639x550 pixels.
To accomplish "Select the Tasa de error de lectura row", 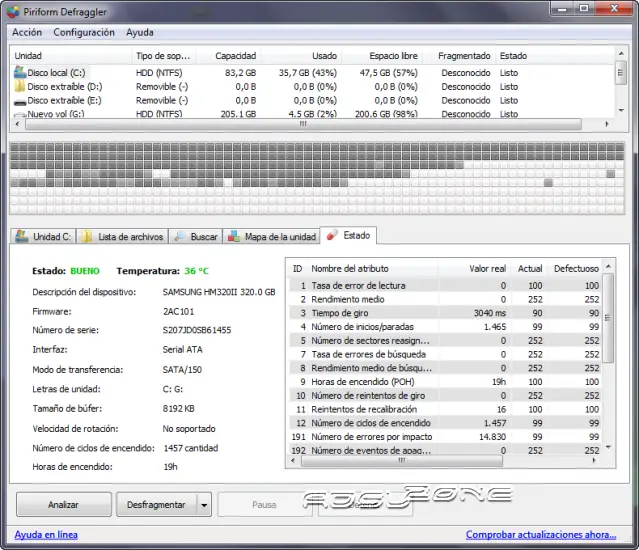I will pos(445,286).
